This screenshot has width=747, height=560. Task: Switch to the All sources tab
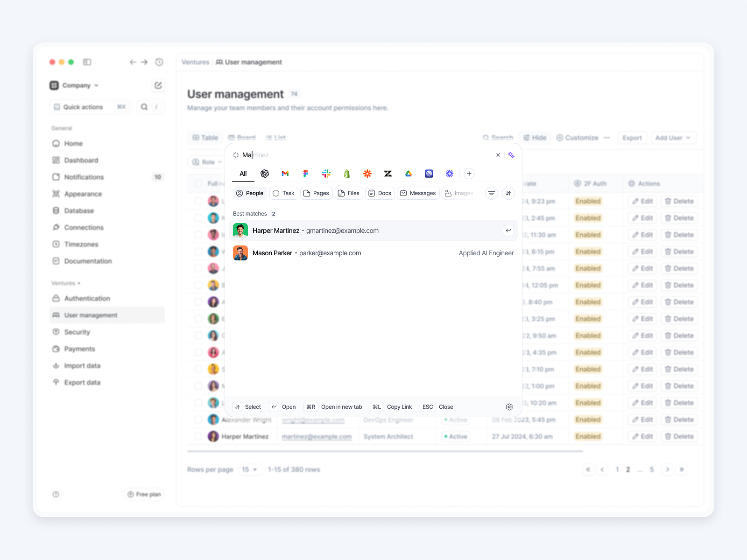point(243,174)
